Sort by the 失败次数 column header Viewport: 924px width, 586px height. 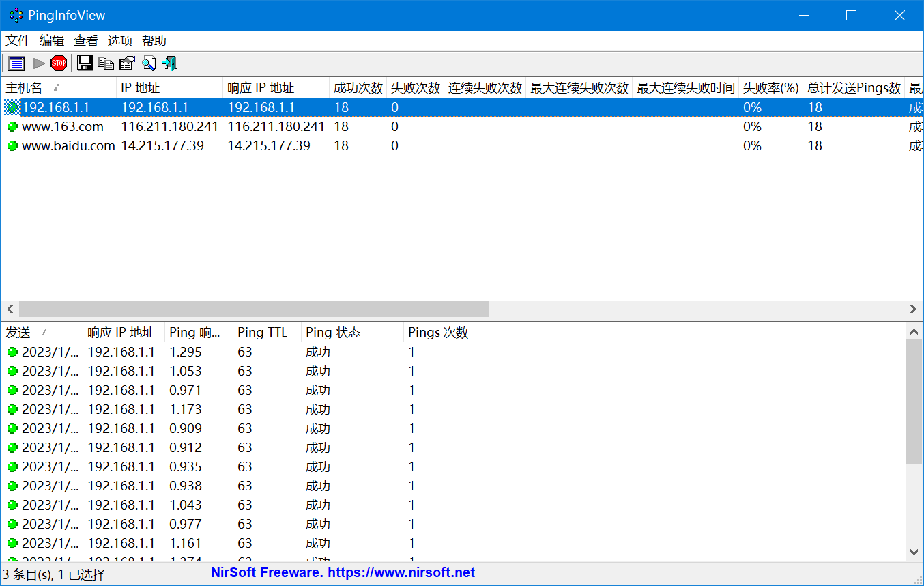416,87
